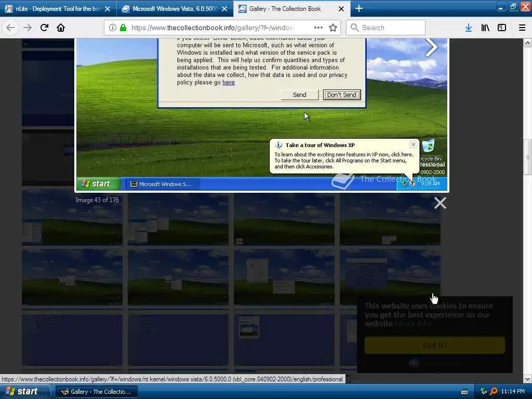Click the magnifier search tray icon
Image resolution: width=532 pixels, height=399 pixels.
(494, 392)
